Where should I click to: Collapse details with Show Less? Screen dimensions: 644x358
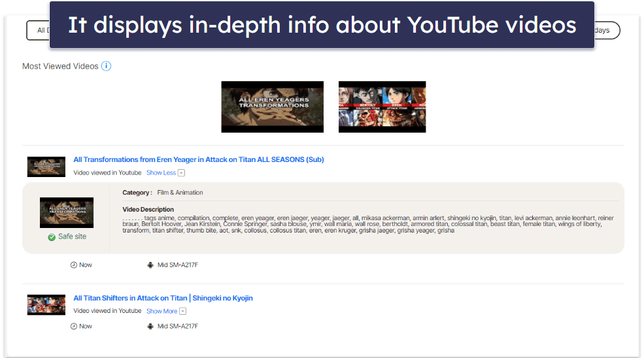[165, 173]
